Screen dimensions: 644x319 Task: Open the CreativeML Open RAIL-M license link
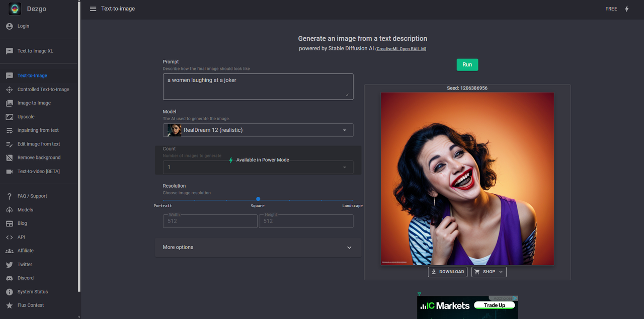click(400, 49)
